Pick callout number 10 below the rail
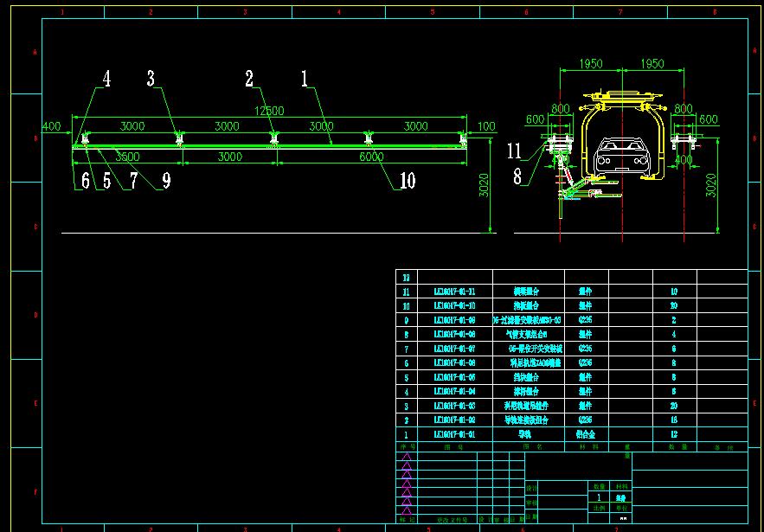 (408, 182)
